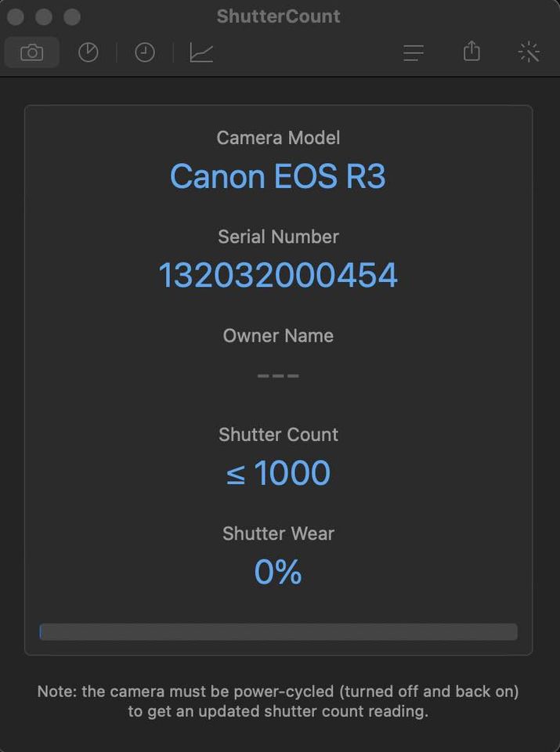This screenshot has height=752, width=560.
Task: Click the power-cycle note text
Action: 278,701
